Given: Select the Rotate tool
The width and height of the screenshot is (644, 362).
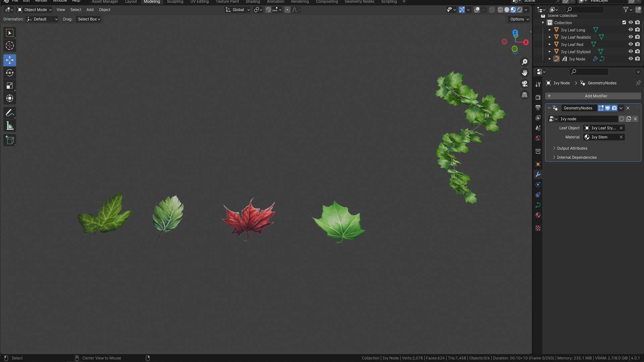Looking at the screenshot, I should (x=9, y=73).
